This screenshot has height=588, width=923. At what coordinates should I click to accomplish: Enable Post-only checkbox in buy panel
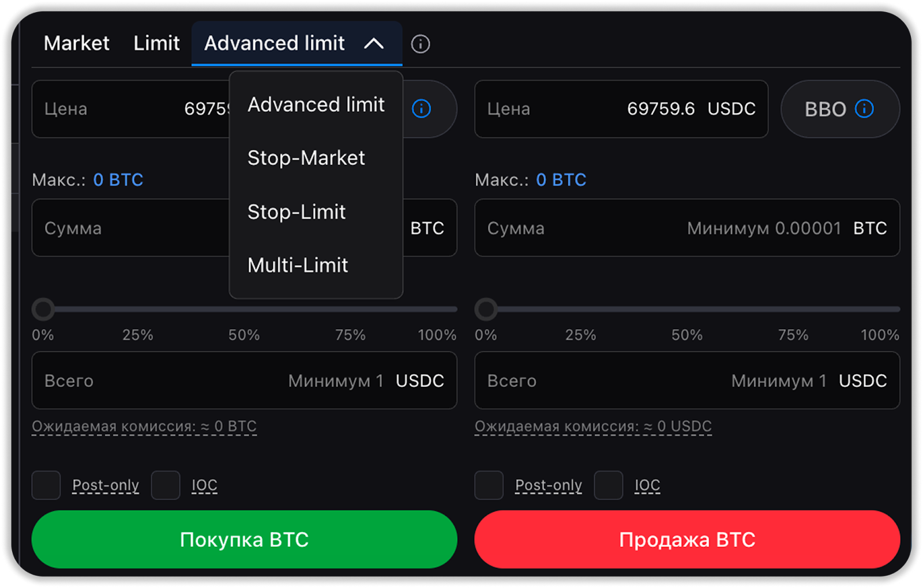(46, 485)
